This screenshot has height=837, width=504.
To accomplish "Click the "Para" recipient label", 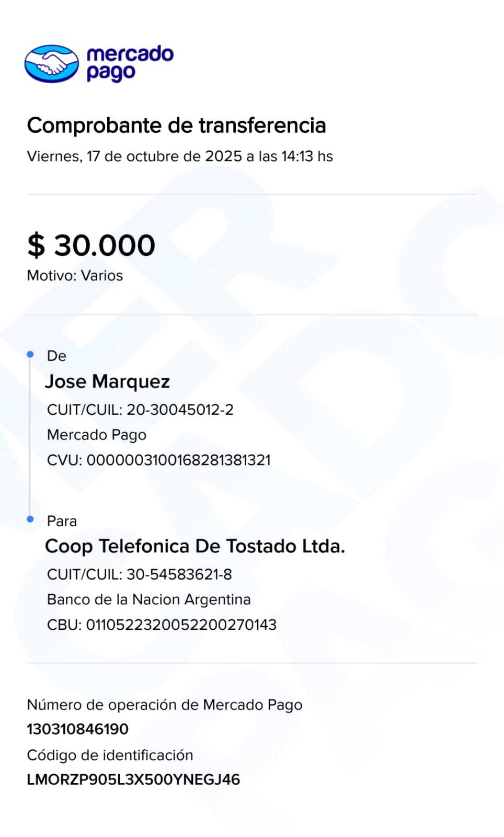I will 62,521.
